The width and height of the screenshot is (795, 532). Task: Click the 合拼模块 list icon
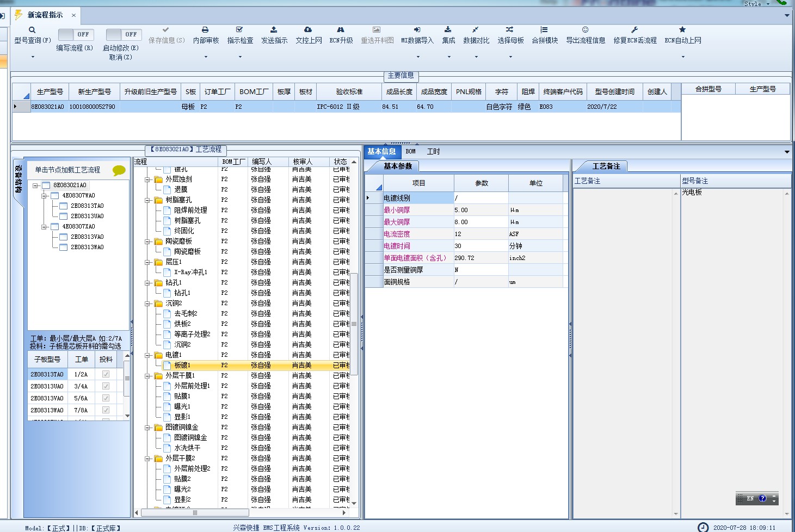544,29
